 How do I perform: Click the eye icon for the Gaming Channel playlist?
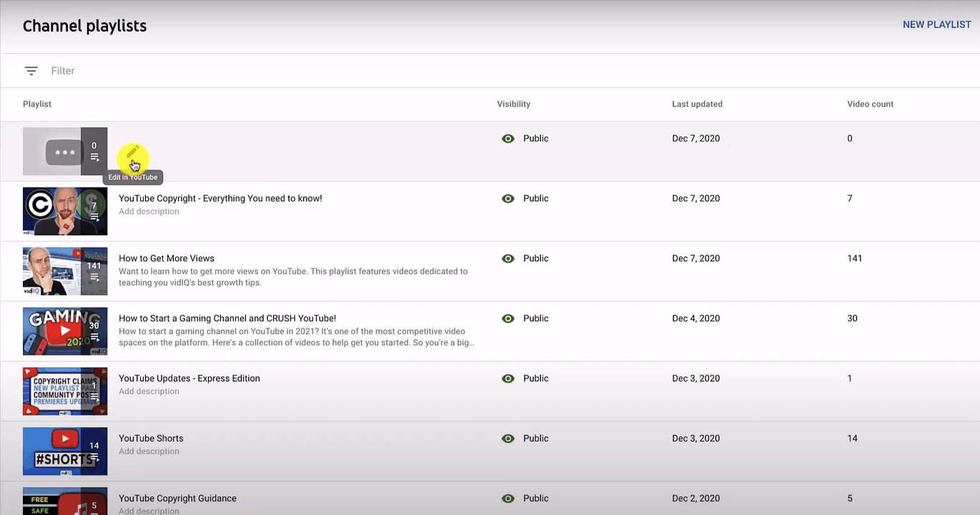(508, 319)
